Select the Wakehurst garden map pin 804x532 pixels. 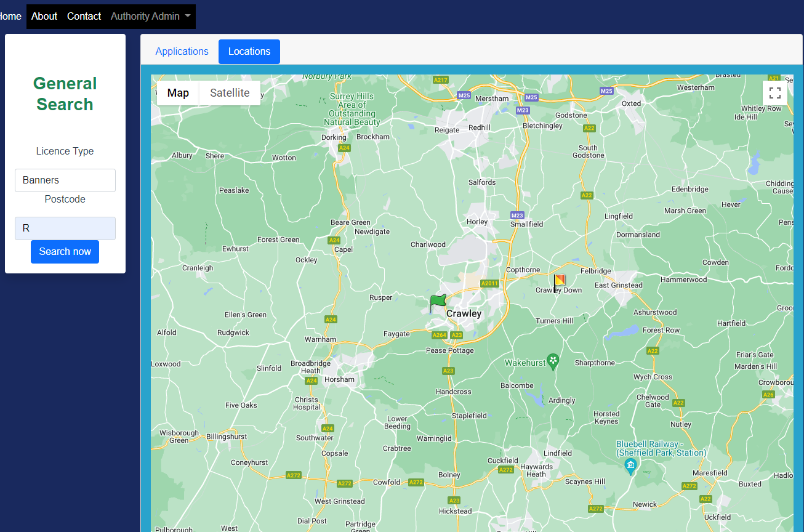pos(553,361)
